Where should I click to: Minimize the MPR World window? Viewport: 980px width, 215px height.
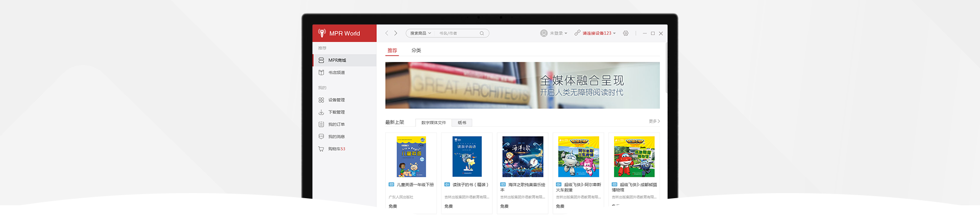[645, 33]
